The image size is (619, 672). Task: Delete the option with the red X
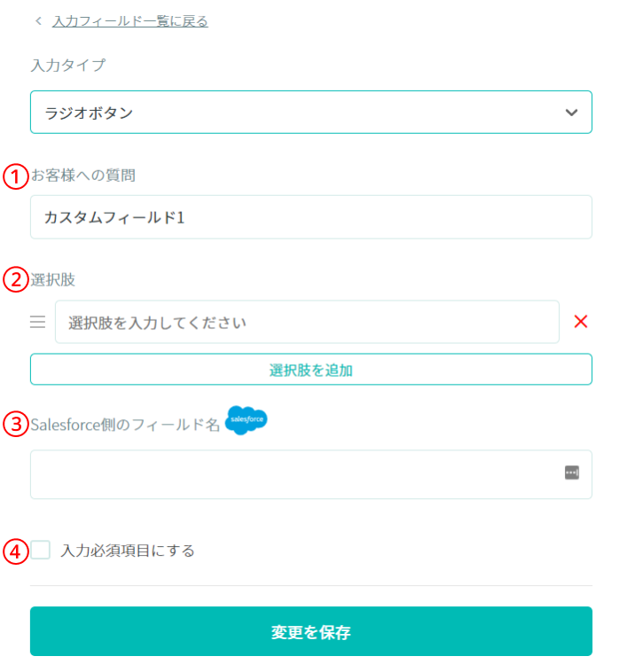click(581, 322)
